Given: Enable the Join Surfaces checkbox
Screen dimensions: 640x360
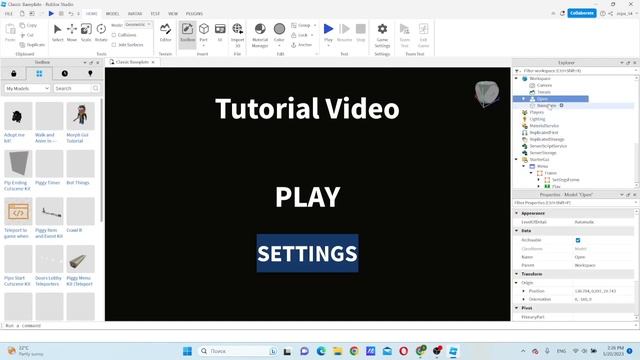Looking at the screenshot, I should 114,45.
